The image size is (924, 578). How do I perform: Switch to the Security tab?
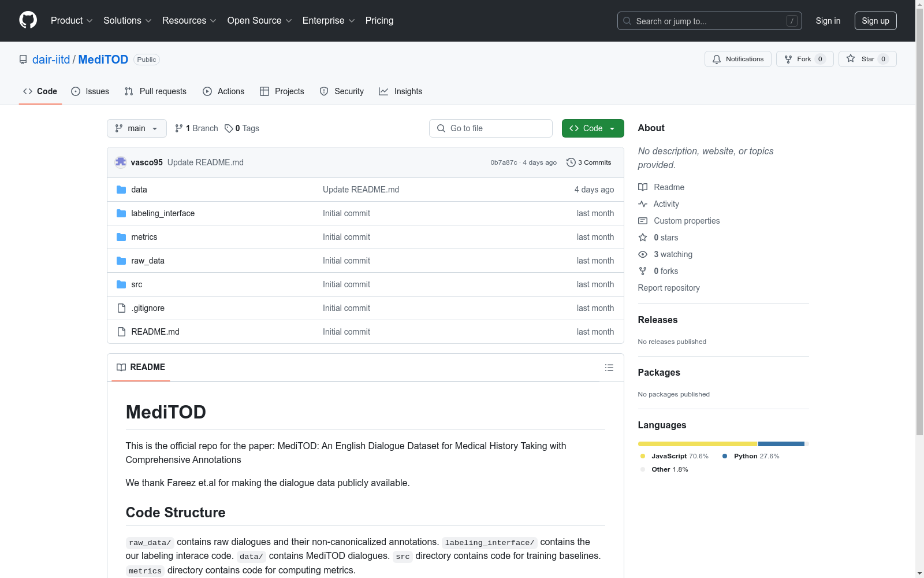pos(342,91)
